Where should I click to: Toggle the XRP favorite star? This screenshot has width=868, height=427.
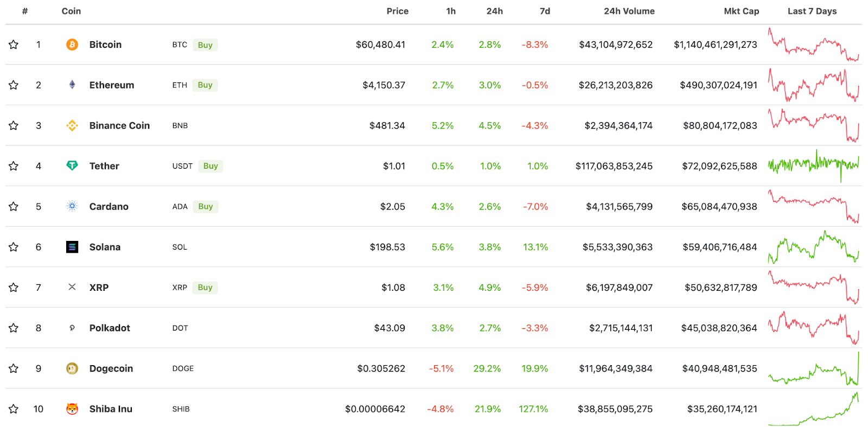point(14,287)
